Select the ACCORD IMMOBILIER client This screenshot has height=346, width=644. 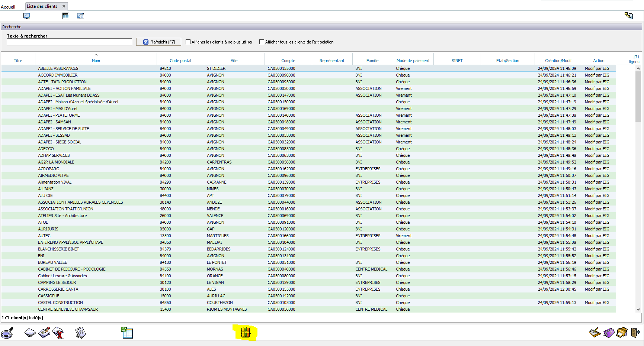(308, 75)
